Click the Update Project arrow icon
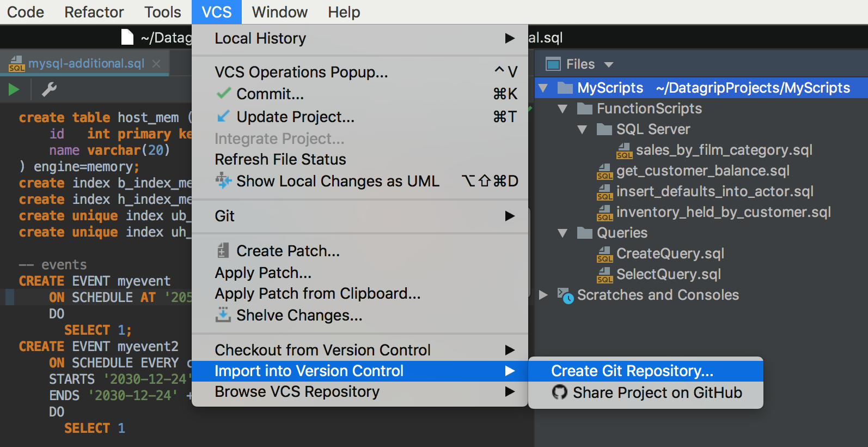The width and height of the screenshot is (868, 447). (x=223, y=117)
